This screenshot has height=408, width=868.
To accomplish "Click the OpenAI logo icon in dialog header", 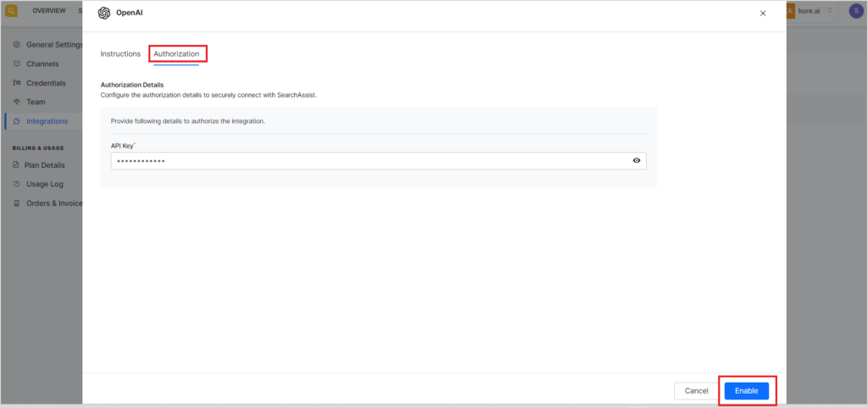I will tap(103, 13).
